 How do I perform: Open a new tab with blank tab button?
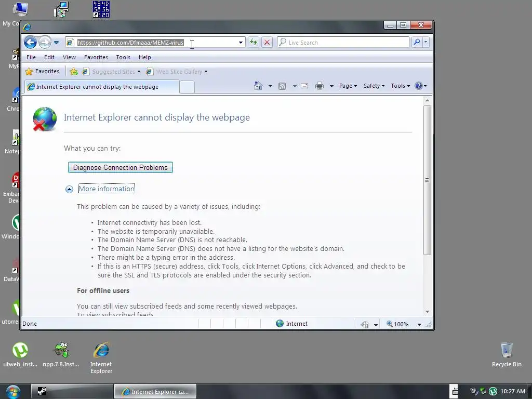pos(187,87)
